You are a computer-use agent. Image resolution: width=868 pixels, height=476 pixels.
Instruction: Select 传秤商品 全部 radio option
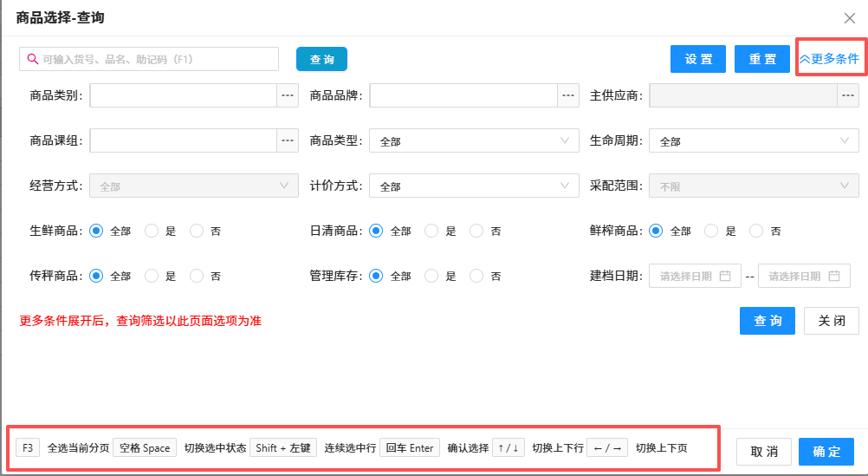[x=96, y=276]
